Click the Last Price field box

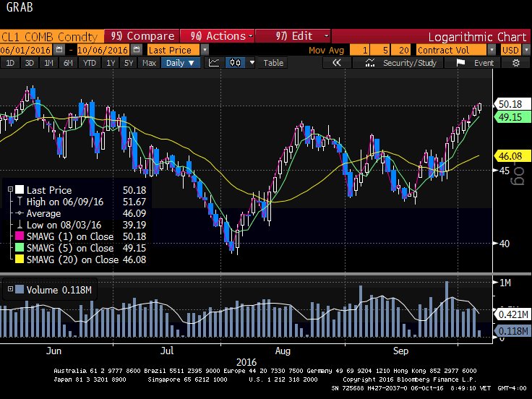173,50
